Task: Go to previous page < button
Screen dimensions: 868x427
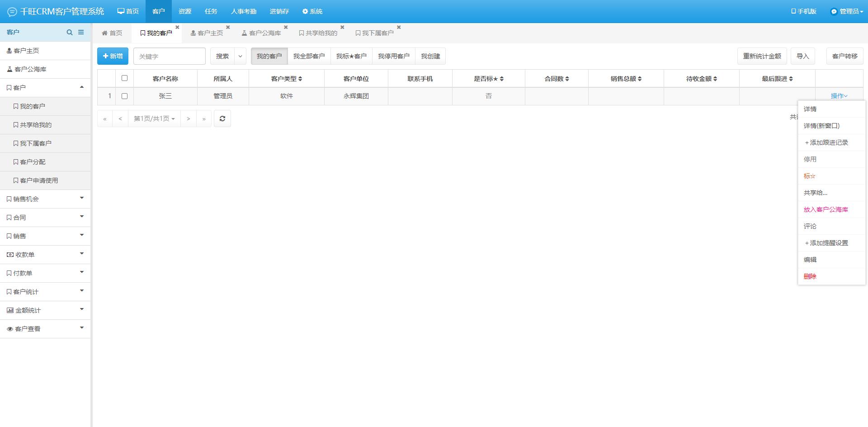Action: (120, 119)
